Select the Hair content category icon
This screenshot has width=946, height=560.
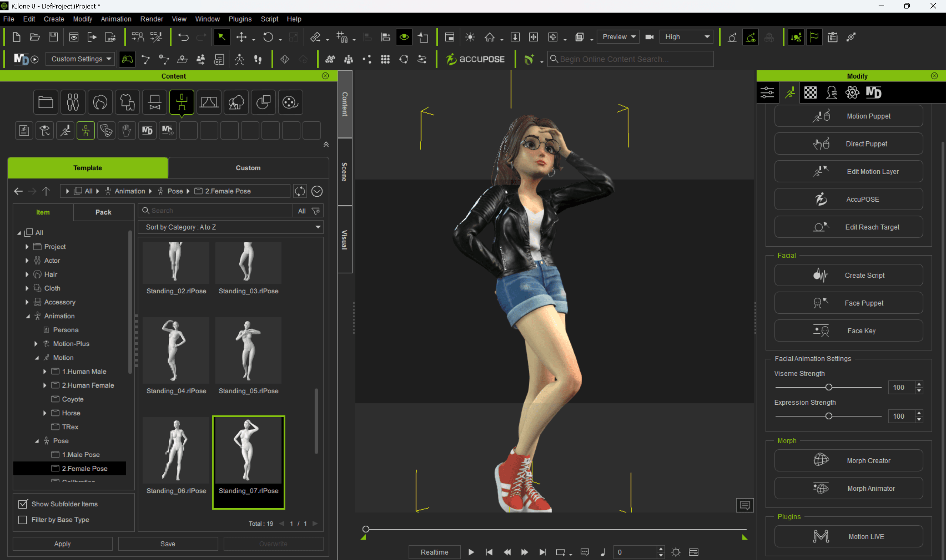point(100,102)
